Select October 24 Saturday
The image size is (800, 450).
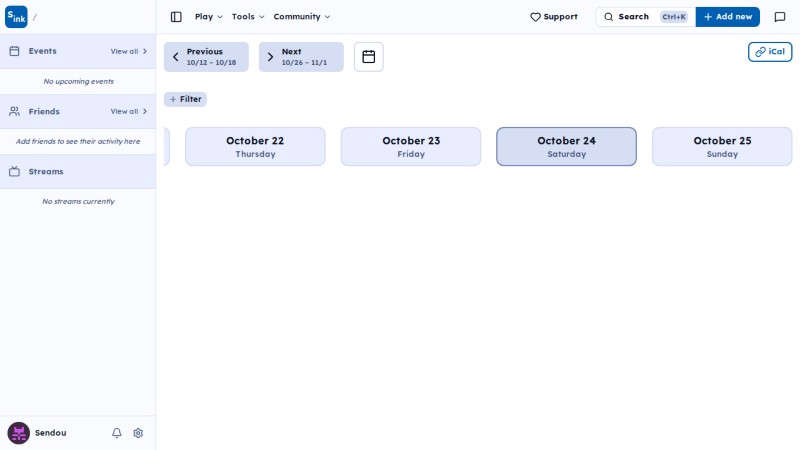tap(566, 146)
